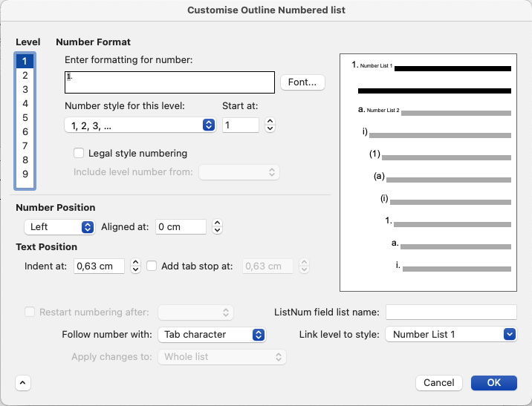Click the Enter formatting for number field
The height and width of the screenshot is (406, 532).
(x=169, y=82)
